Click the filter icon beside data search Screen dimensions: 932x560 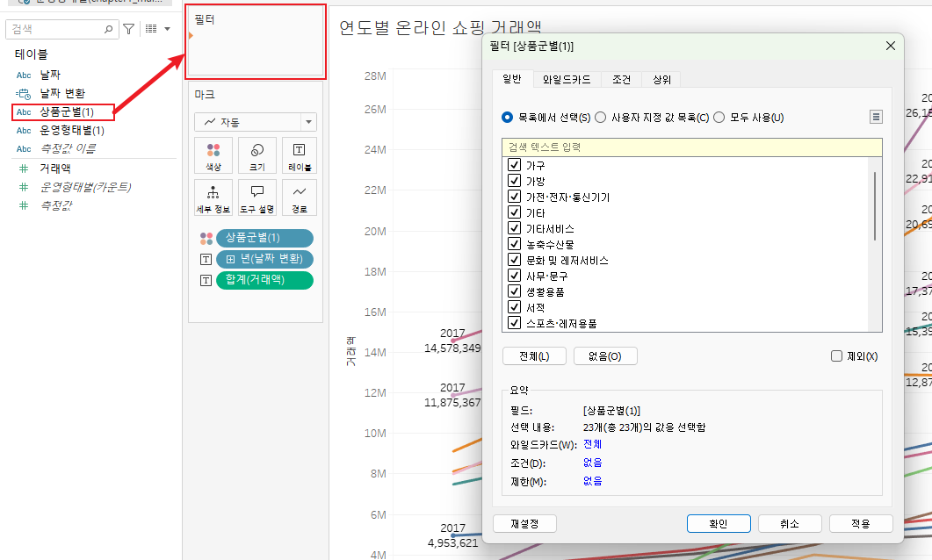[x=128, y=28]
